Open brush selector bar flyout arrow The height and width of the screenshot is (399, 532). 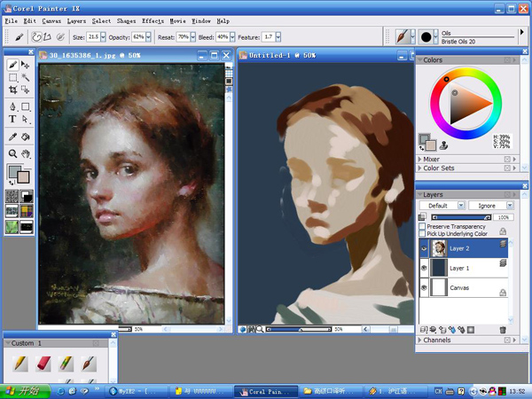pyautogui.click(x=522, y=32)
